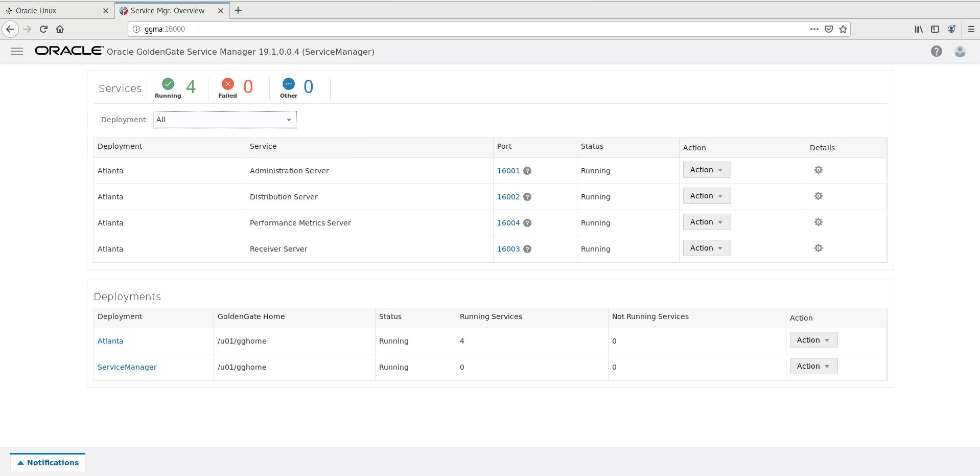The height and width of the screenshot is (476, 980).
Task: Click the blue Other status icon
Action: pyautogui.click(x=289, y=84)
